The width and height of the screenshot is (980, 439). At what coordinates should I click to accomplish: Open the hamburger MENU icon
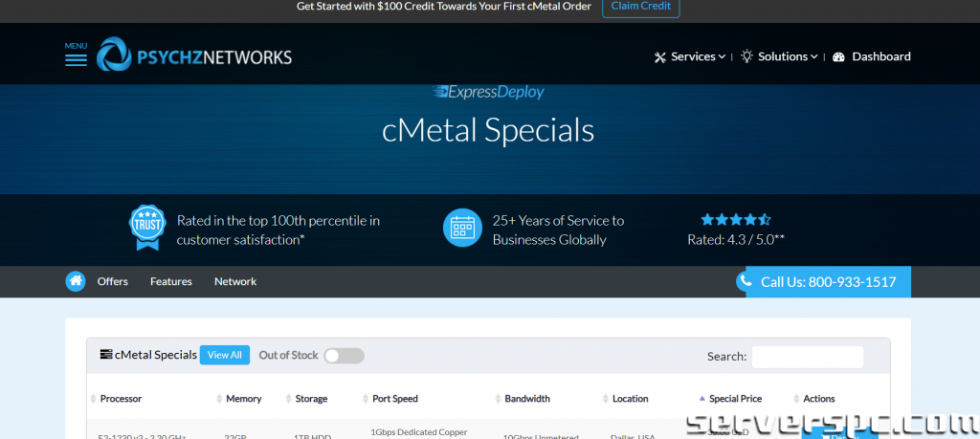click(x=76, y=58)
